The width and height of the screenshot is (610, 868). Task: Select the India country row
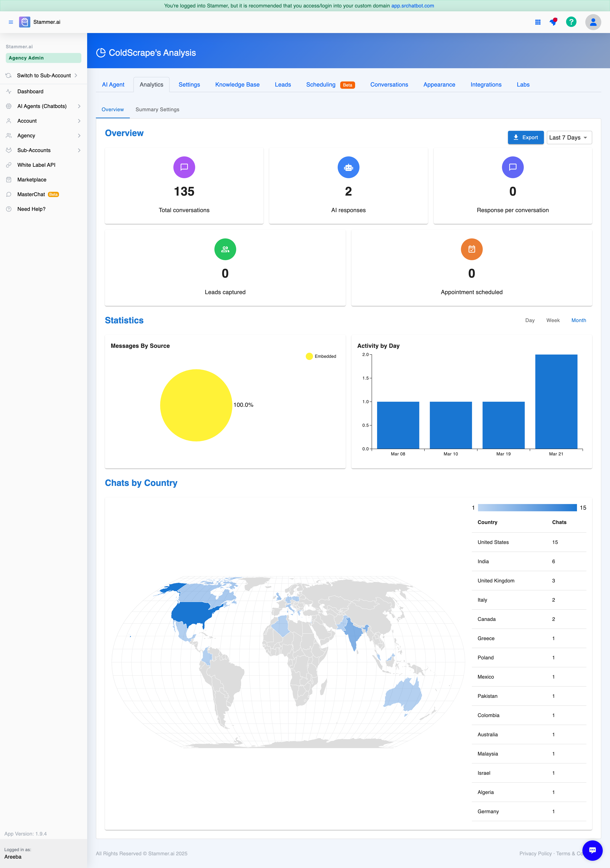point(529,561)
